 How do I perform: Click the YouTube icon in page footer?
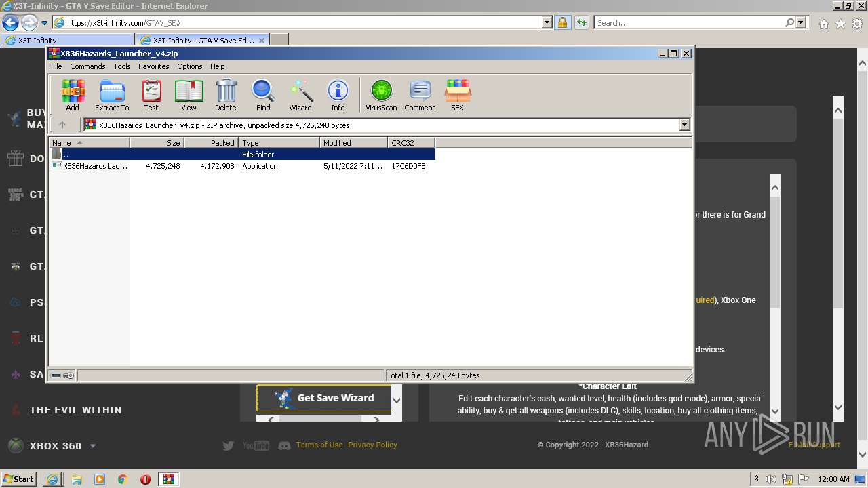coord(256,445)
